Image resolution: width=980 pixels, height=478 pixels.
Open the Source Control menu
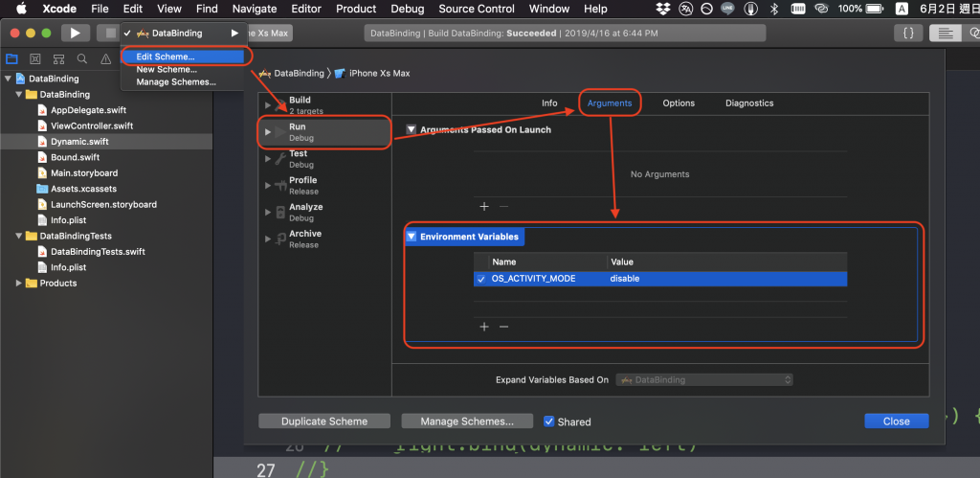(477, 9)
